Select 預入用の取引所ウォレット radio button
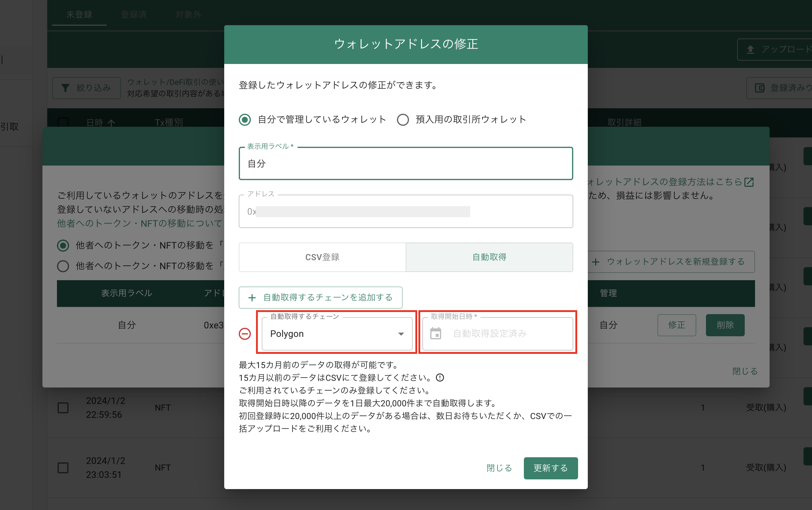Viewport: 812px width, 510px height. tap(403, 119)
